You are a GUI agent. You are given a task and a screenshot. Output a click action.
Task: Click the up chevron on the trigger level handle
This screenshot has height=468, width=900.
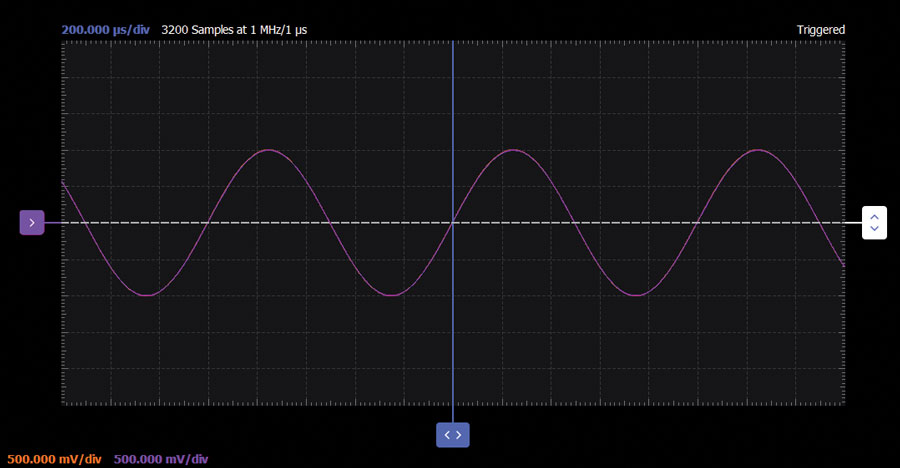(x=875, y=216)
